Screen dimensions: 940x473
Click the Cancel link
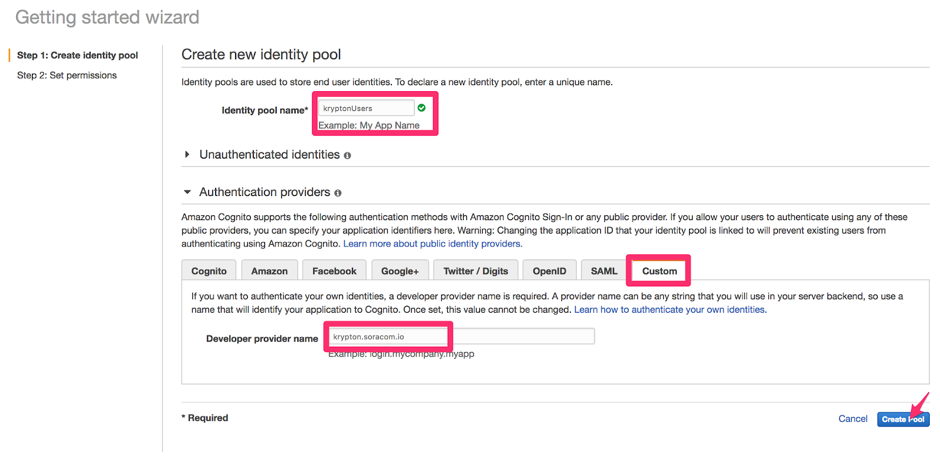(x=852, y=419)
